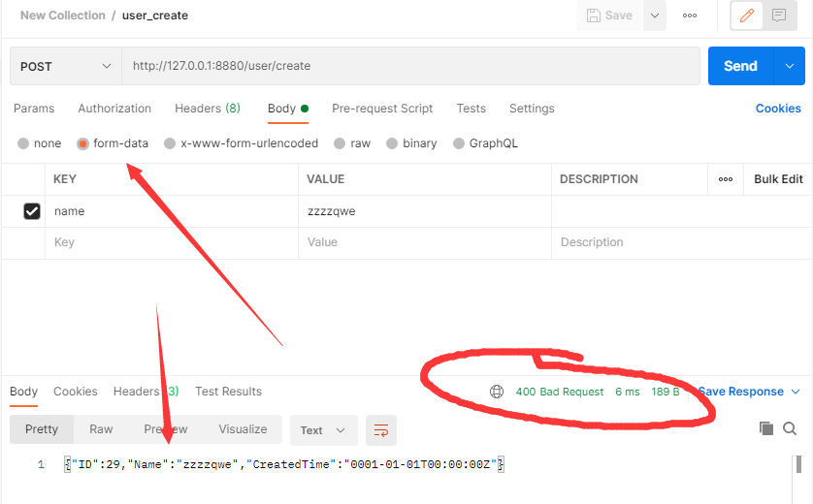This screenshot has width=813, height=504.
Task: Switch to Pretty response view
Action: click(x=42, y=429)
